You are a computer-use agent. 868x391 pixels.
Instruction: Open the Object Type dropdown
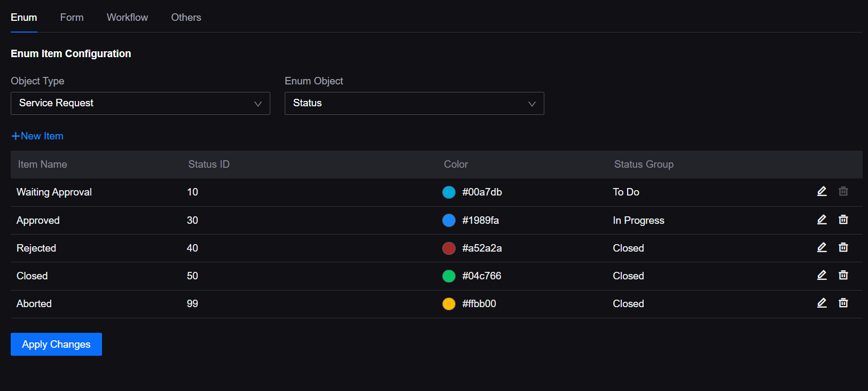pyautogui.click(x=140, y=103)
